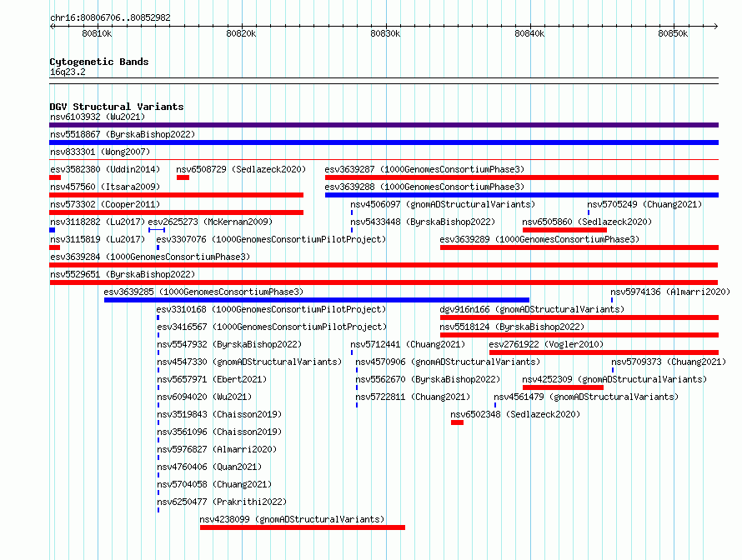742x560 pixels.
Task: Open esv3310168 variant label
Action: (x=271, y=309)
